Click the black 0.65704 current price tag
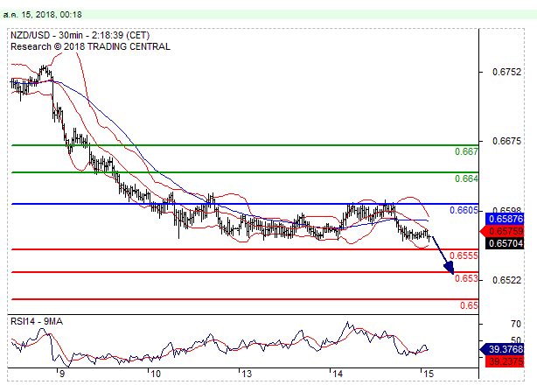 point(505,243)
